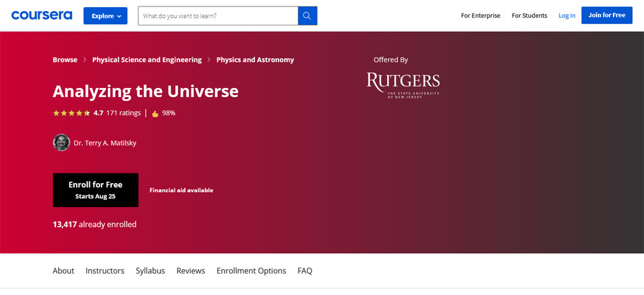Open the For Students link
The height and width of the screenshot is (295, 644).
coord(530,16)
